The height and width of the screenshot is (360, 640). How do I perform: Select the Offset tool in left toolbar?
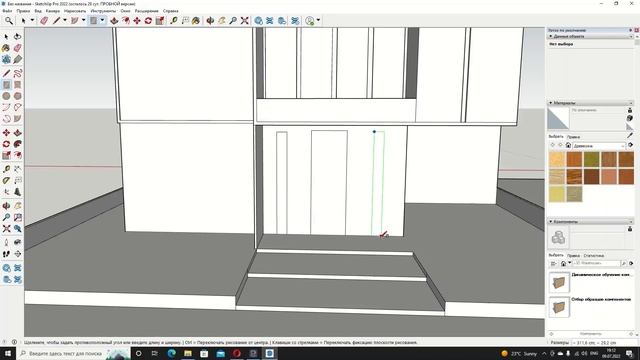(x=18, y=156)
